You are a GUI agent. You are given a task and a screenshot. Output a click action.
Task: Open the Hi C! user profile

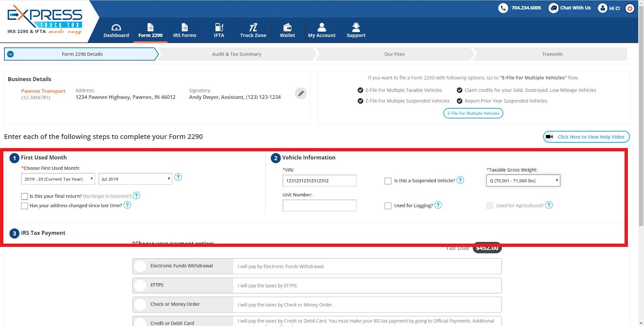pyautogui.click(x=609, y=8)
